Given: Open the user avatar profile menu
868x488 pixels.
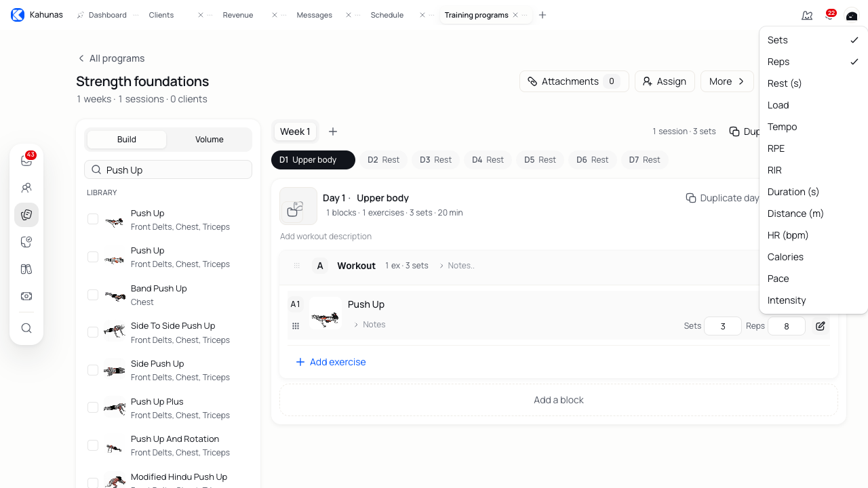Looking at the screenshot, I should pos(852,15).
